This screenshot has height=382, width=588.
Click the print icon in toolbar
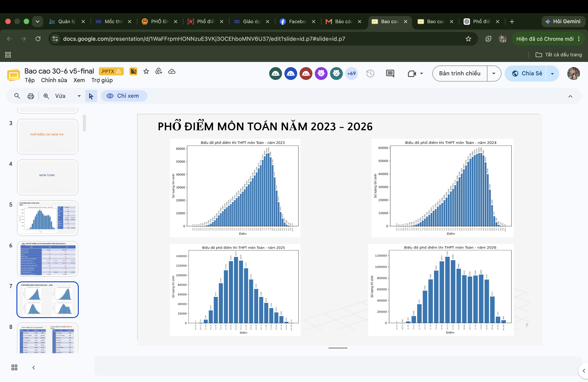(31, 96)
